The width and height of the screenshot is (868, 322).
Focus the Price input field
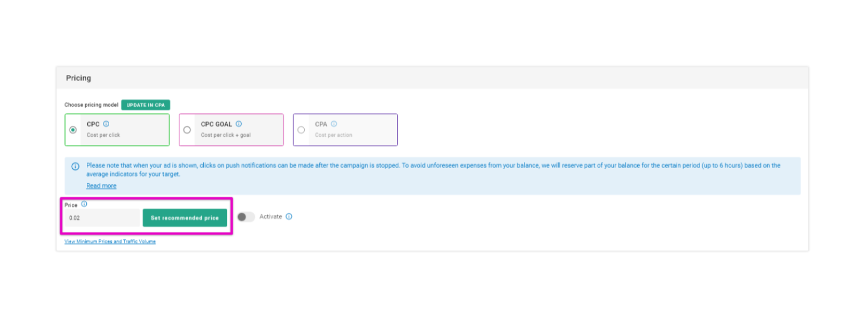pos(102,218)
